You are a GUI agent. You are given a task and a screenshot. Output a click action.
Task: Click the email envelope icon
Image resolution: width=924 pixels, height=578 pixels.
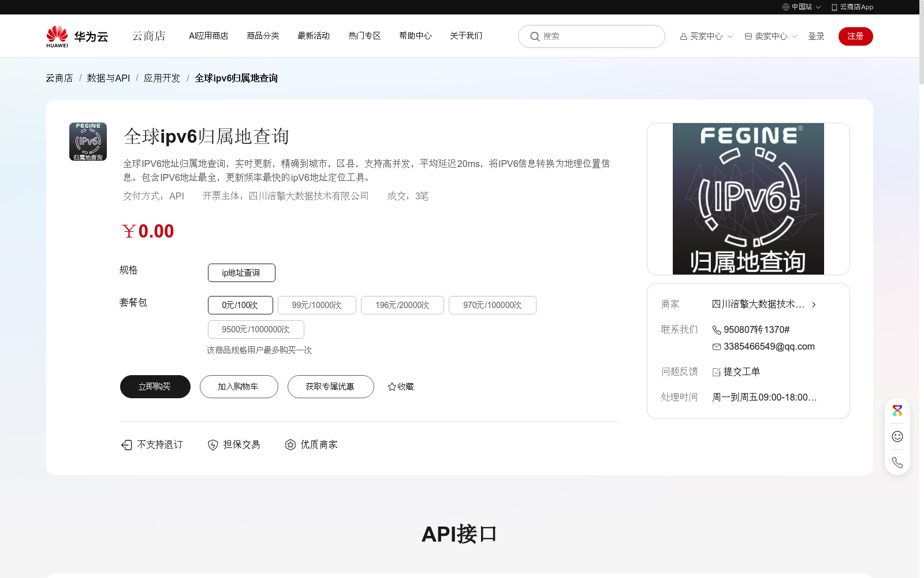click(x=717, y=347)
